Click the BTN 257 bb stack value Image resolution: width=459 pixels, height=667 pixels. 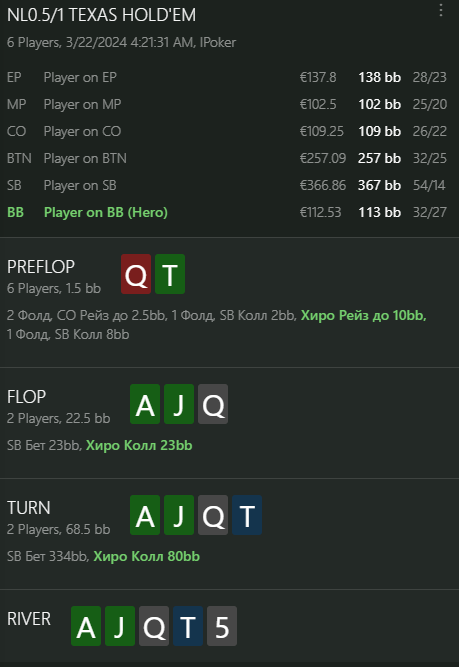click(379, 158)
